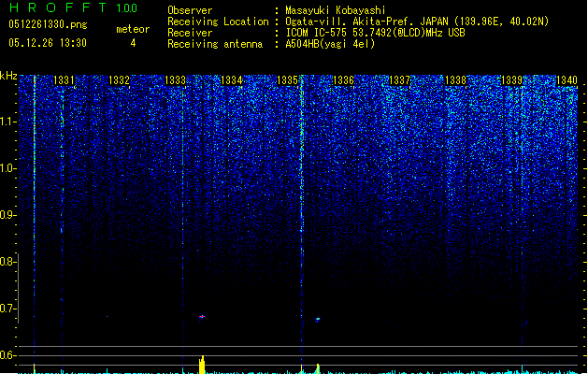Click the 1340 time marker
Image resolution: width=588 pixels, height=374 pixels.
pyautogui.click(x=567, y=80)
